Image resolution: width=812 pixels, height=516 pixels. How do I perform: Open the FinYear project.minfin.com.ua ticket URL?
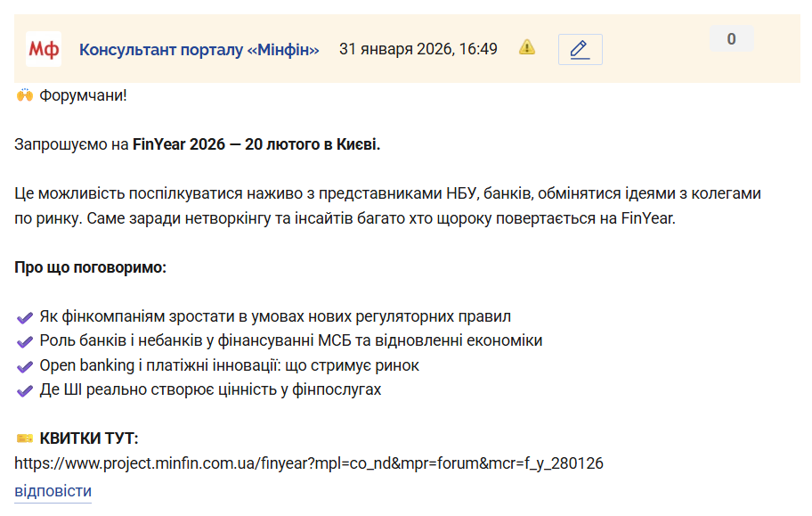pyautogui.click(x=309, y=463)
